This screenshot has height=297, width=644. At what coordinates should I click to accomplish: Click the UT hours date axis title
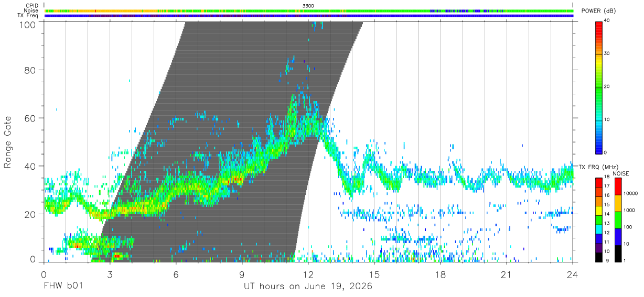(308, 287)
